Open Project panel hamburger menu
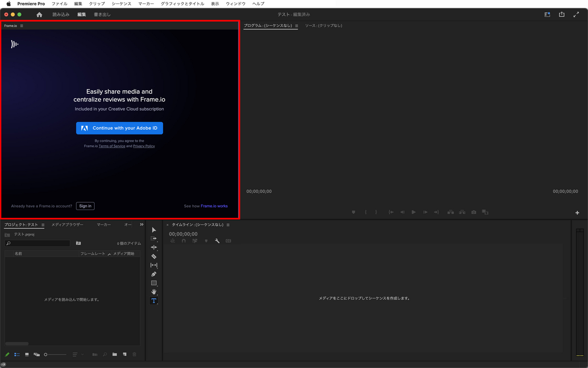This screenshot has height=368, width=588. (43, 225)
